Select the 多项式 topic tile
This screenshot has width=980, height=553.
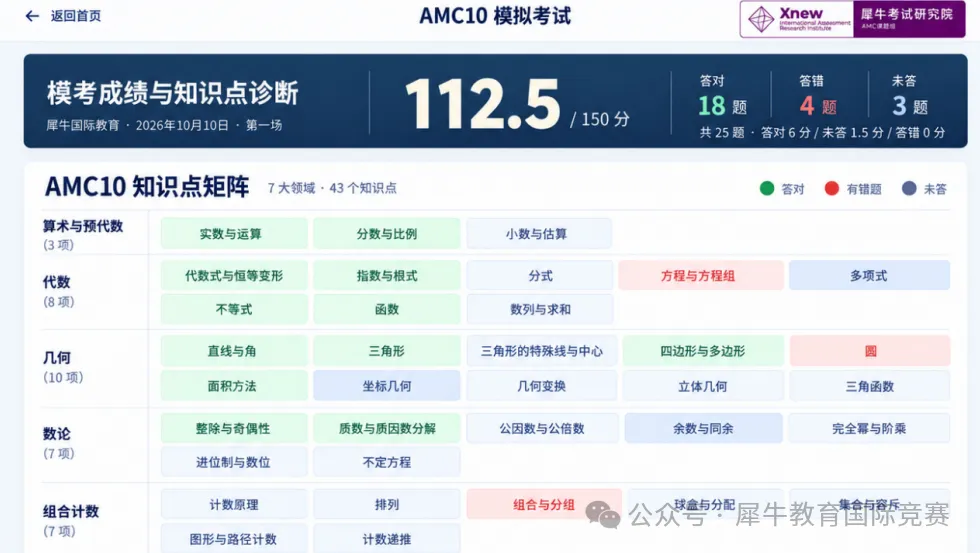[869, 276]
